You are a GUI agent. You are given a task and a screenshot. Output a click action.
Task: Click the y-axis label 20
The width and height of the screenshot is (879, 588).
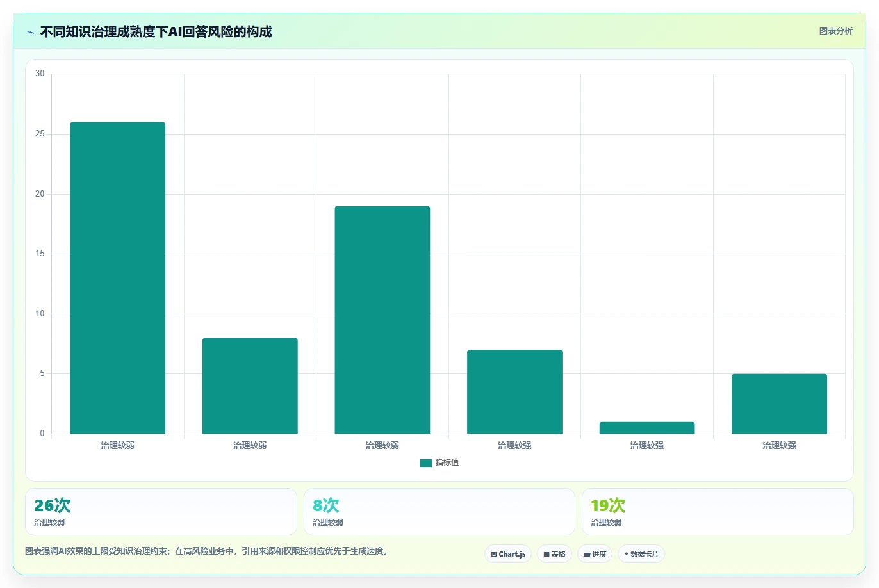(x=40, y=194)
